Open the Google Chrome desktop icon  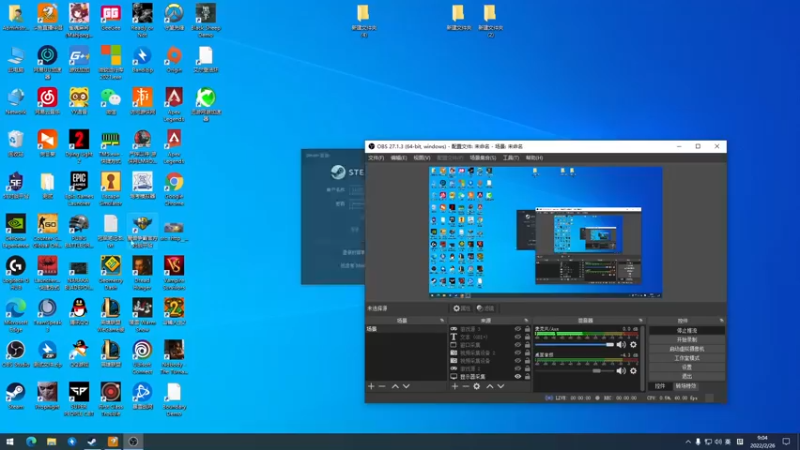pyautogui.click(x=174, y=188)
